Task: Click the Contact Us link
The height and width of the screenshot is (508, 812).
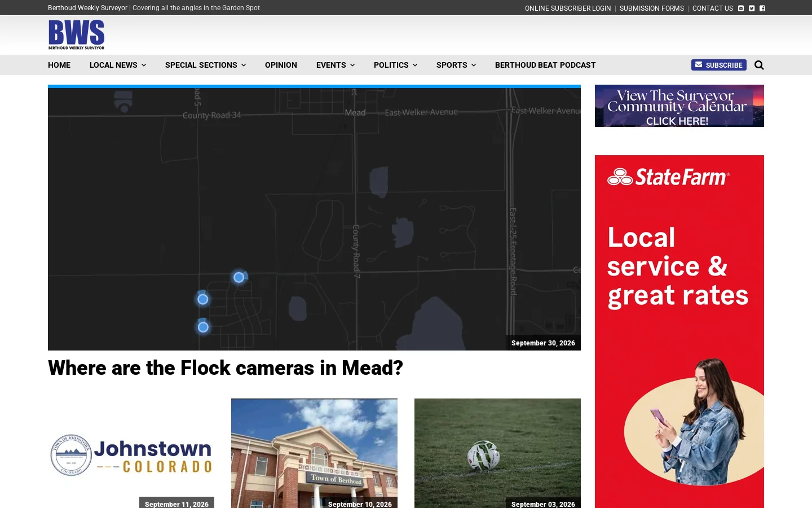Action: 713,8
